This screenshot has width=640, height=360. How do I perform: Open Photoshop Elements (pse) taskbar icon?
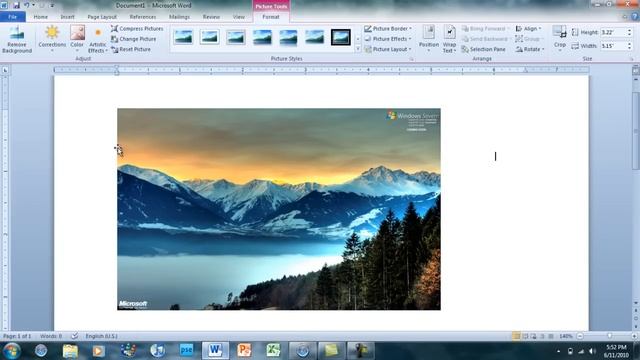pos(186,351)
